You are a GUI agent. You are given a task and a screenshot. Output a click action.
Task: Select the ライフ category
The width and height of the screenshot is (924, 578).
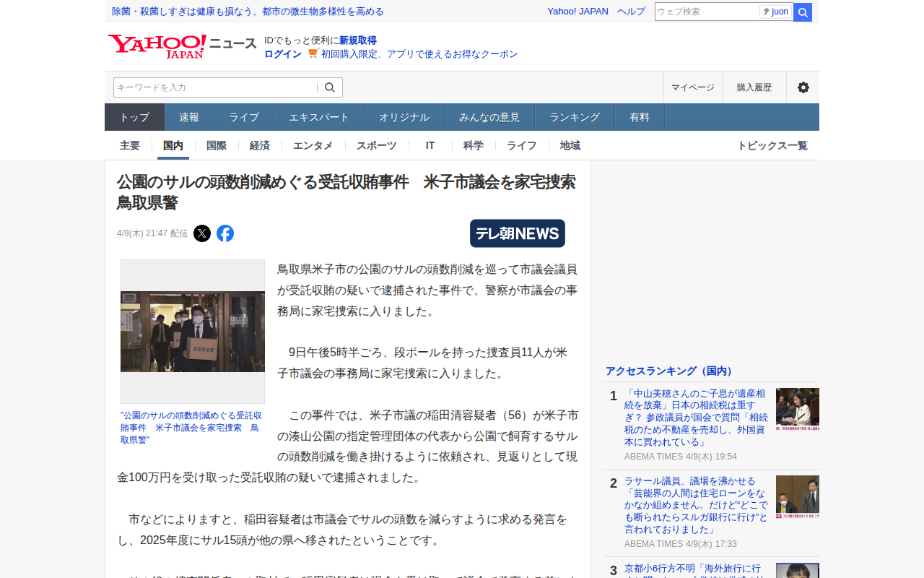pyautogui.click(x=522, y=145)
